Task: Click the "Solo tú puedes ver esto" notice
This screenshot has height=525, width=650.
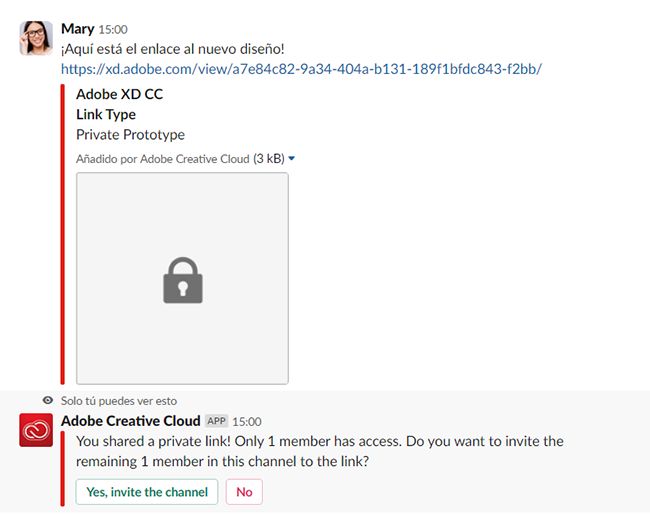Action: point(119,400)
